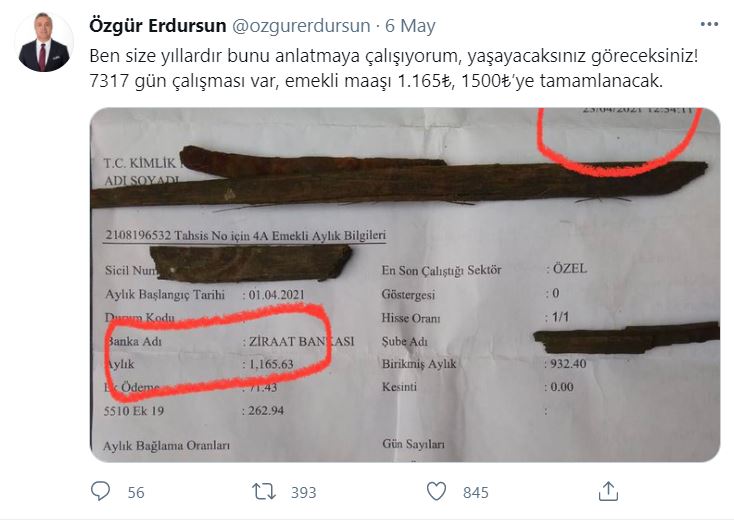The height and width of the screenshot is (523, 734).
Task: Open the @ozgurerdursun handle link
Action: pyautogui.click(x=301, y=26)
